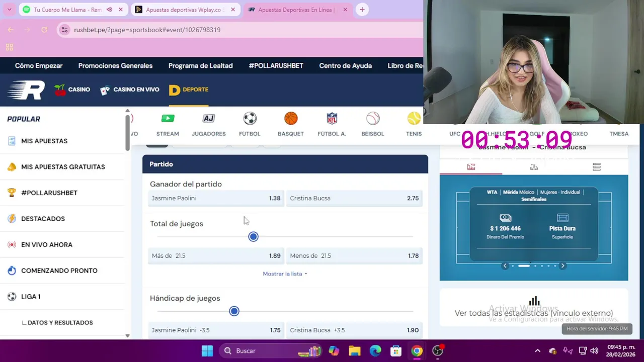Image resolution: width=644 pixels, height=362 pixels.
Task: Open Promociones Generales in top navigation
Action: (115, 66)
